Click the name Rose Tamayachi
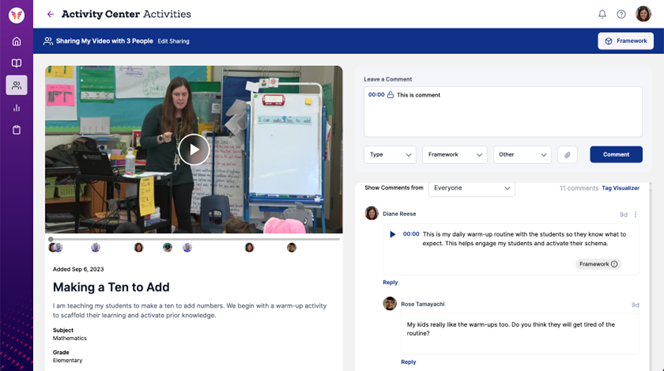 click(423, 304)
